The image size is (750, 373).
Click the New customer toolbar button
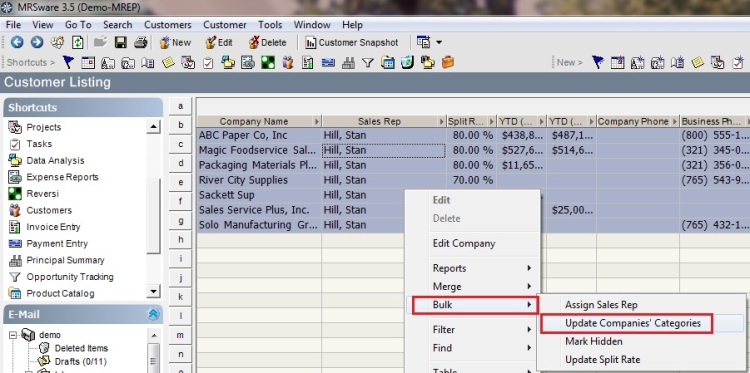175,43
